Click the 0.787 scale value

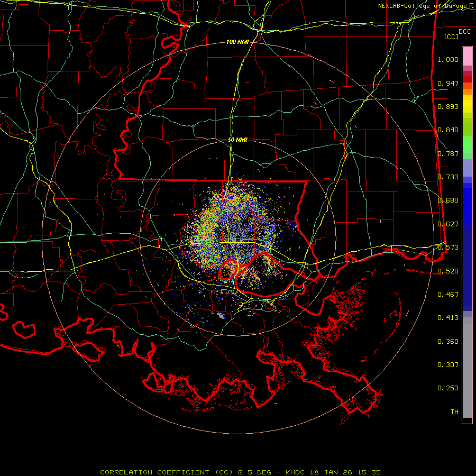[x=448, y=153]
